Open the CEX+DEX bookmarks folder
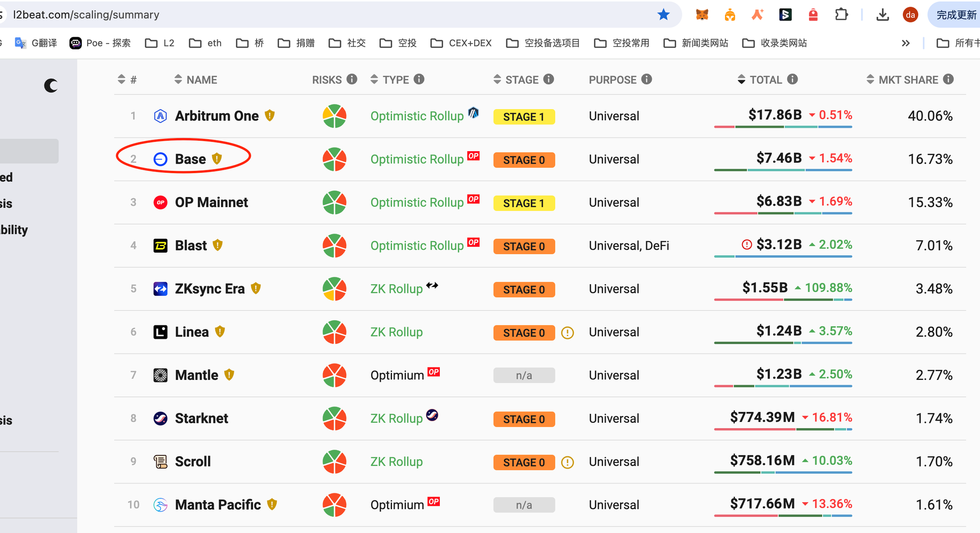Image resolution: width=980 pixels, height=533 pixels. point(461,43)
